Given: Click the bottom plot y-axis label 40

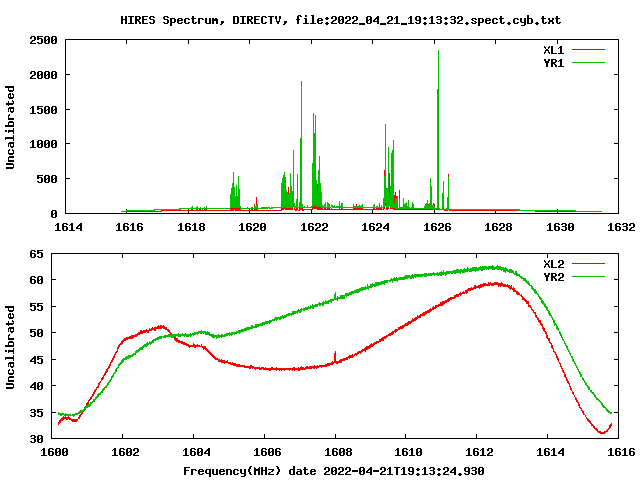Looking at the screenshot, I should [36, 386].
